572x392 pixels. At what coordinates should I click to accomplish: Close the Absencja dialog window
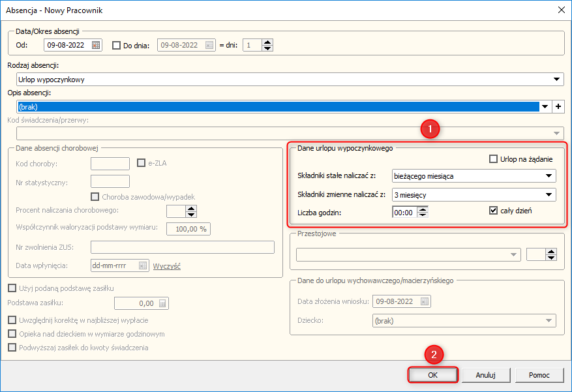click(561, 10)
